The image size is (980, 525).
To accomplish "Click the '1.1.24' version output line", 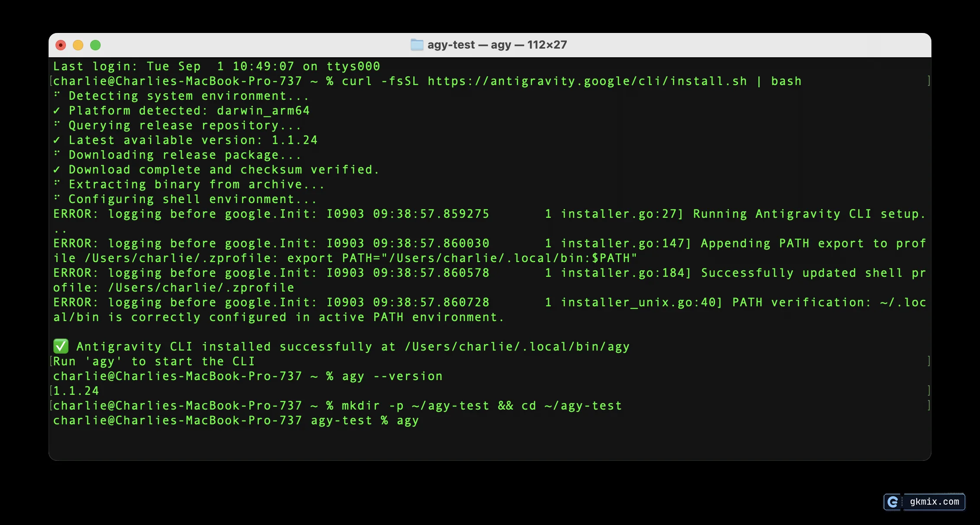I will coord(76,391).
